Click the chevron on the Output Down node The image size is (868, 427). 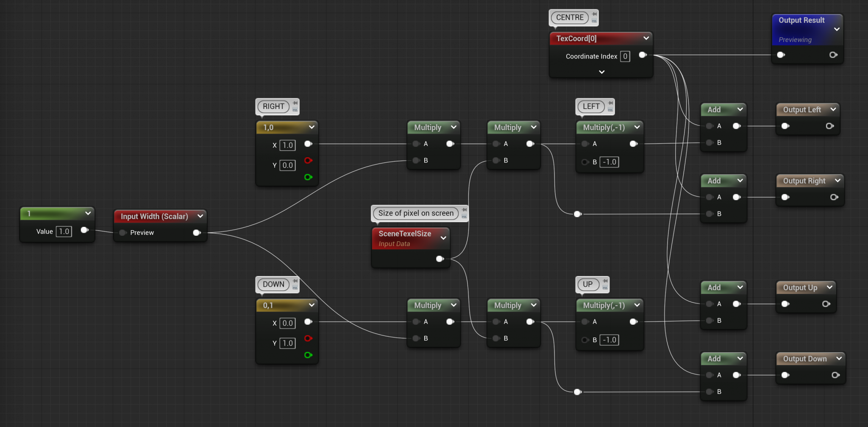[x=839, y=359]
